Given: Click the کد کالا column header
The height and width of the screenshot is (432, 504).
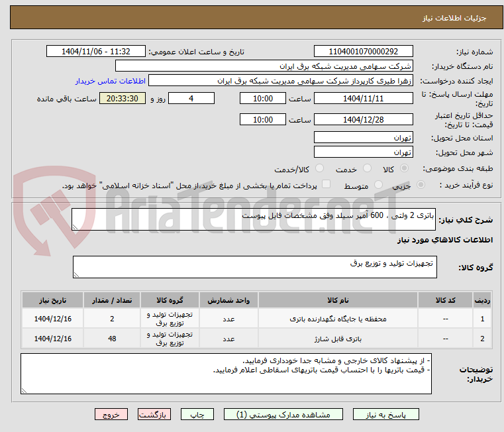Looking at the screenshot, I should [445, 300].
